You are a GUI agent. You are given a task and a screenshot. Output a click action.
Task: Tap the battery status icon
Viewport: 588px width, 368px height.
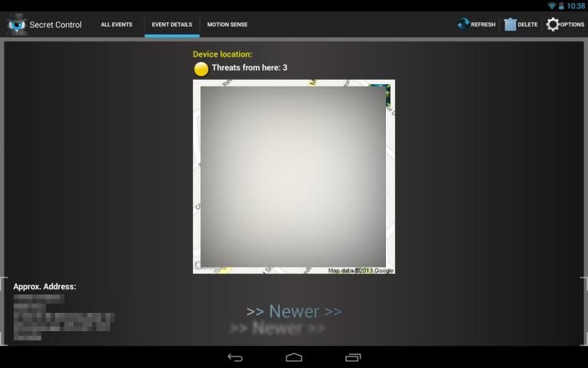tap(561, 5)
